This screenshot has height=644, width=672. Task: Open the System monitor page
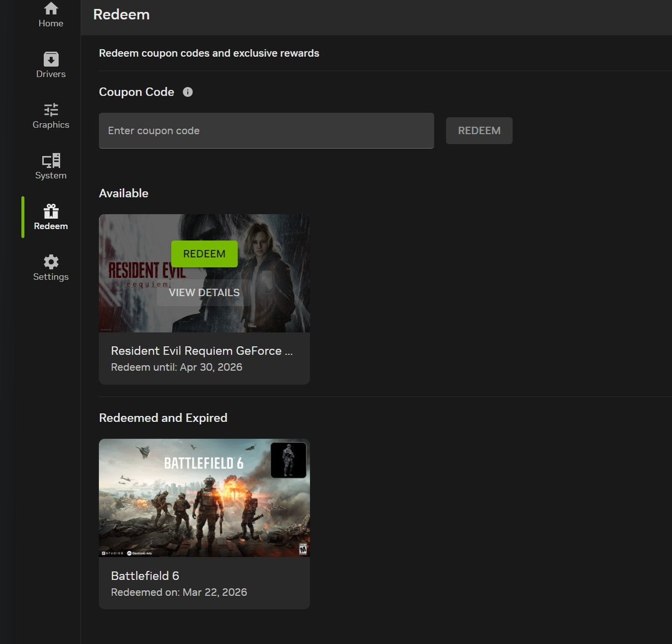pyautogui.click(x=51, y=167)
